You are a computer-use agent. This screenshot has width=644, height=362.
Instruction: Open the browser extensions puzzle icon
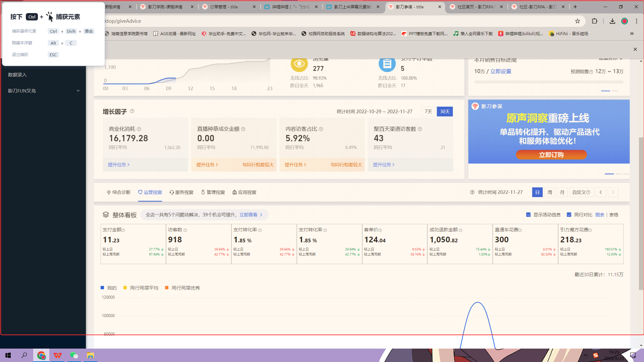point(594,21)
